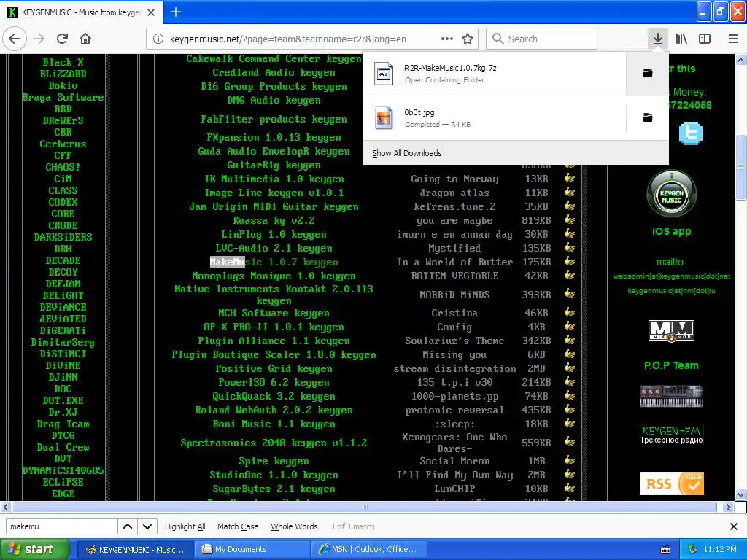Open new tab with plus button
Screen dimensions: 747x560
click(x=176, y=12)
